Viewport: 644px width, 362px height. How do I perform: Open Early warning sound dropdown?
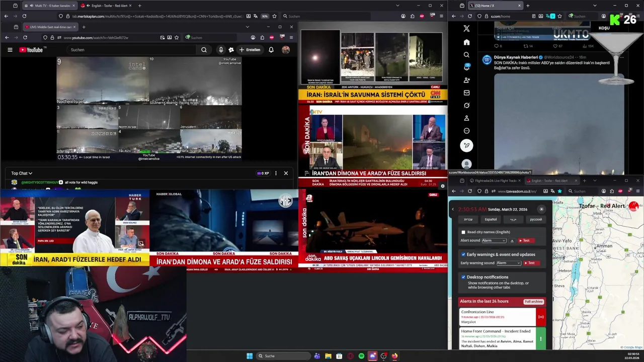[509, 263]
